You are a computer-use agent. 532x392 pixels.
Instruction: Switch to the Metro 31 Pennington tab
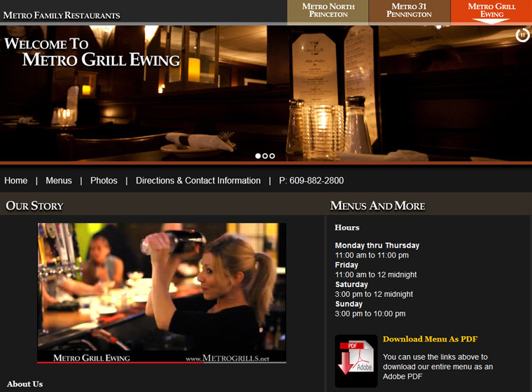[x=409, y=10]
